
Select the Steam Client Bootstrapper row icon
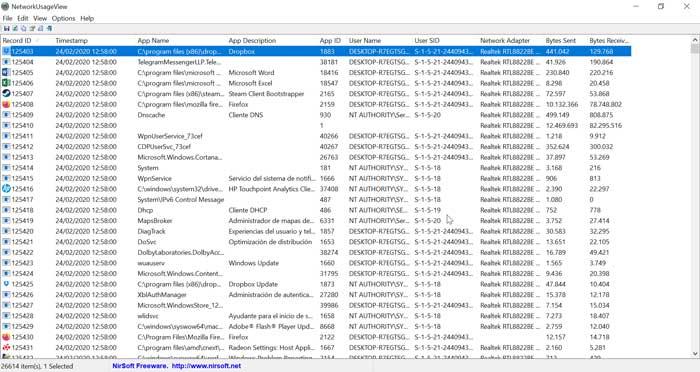(x=6, y=94)
